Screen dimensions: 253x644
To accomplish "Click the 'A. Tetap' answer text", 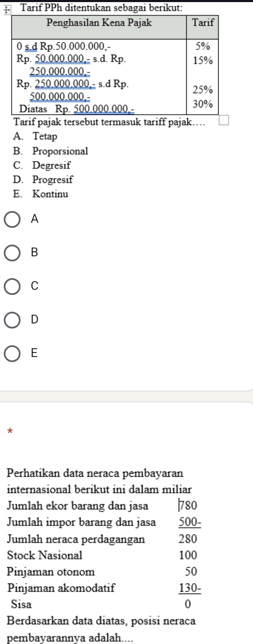I will 35,136.
